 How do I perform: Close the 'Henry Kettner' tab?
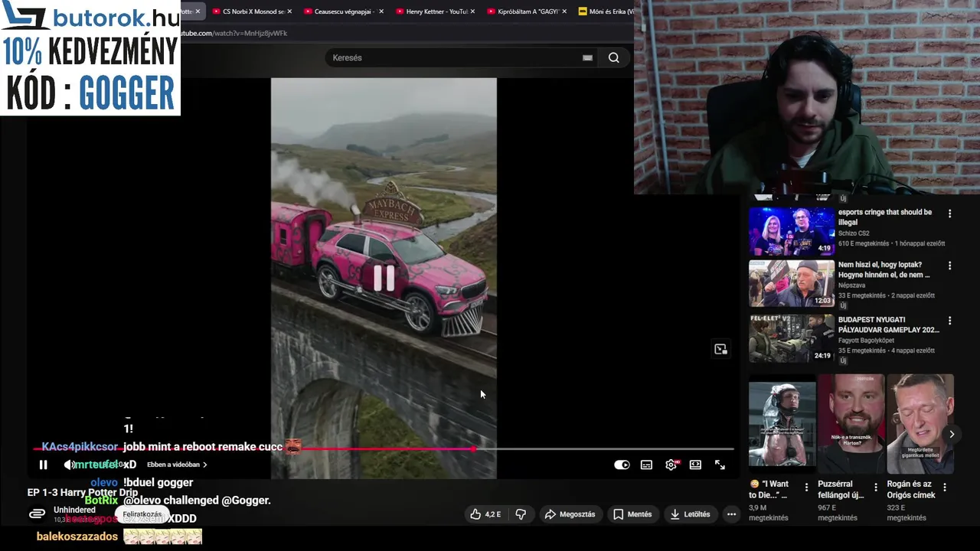point(472,11)
